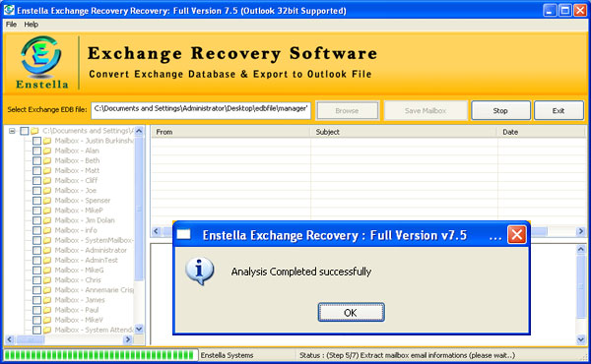Check the Mailbox - Spenser checkbox
Image resolution: width=591 pixels, height=364 pixels.
click(36, 201)
